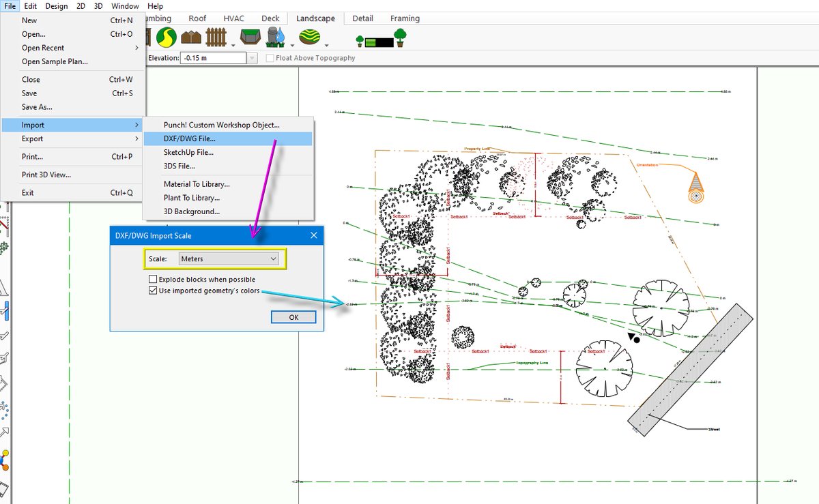This screenshot has width=819, height=504.
Task: Choose Close from File menu
Action: coord(72,79)
